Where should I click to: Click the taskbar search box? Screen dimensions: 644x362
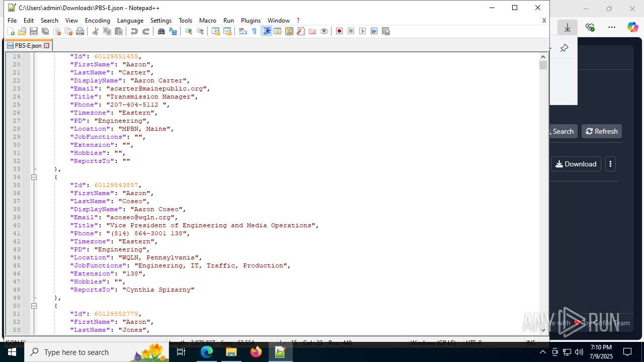point(97,352)
